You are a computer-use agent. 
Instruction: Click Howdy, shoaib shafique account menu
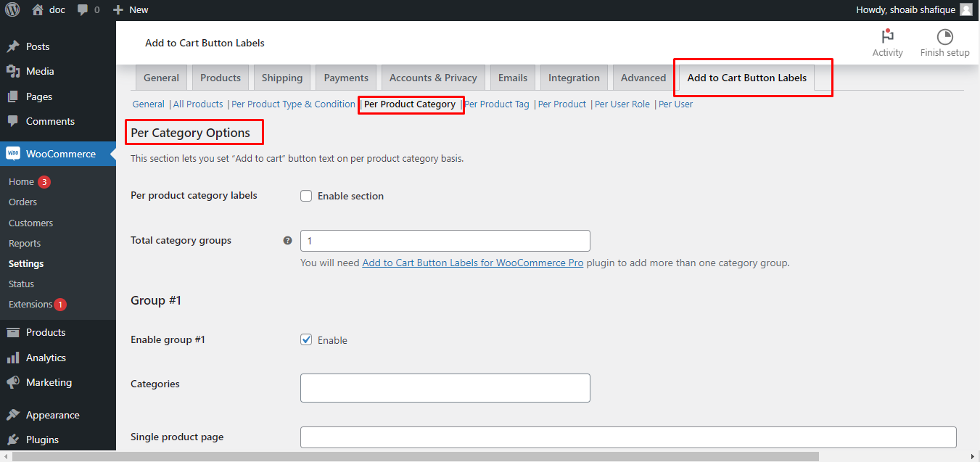click(914, 9)
